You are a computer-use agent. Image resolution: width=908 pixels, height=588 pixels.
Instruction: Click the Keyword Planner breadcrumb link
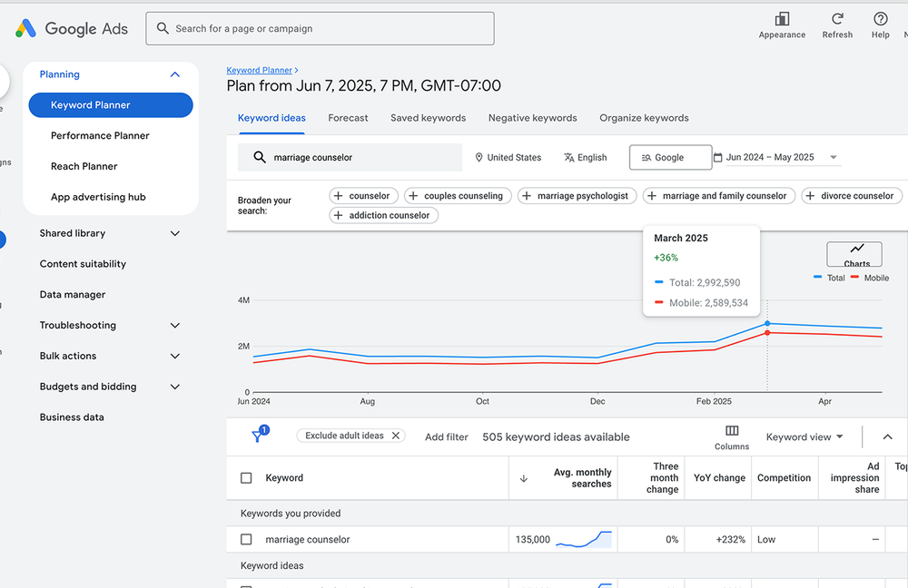(x=259, y=70)
